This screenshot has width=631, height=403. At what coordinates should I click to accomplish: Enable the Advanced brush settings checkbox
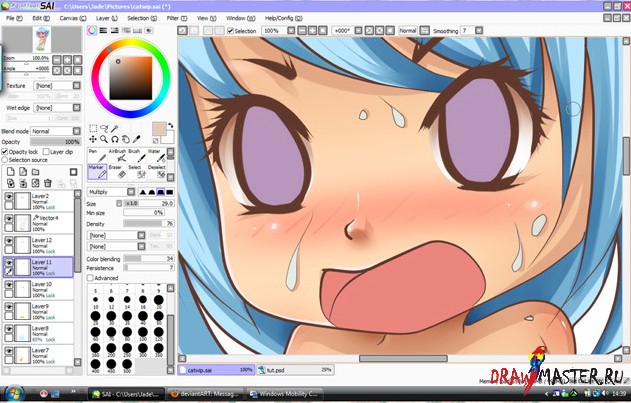pyautogui.click(x=90, y=278)
